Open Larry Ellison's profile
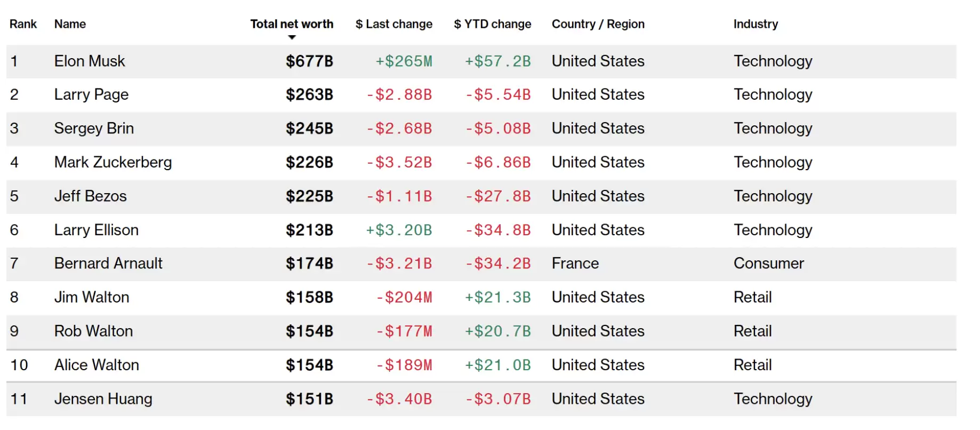The width and height of the screenshot is (980, 430). 97,230
